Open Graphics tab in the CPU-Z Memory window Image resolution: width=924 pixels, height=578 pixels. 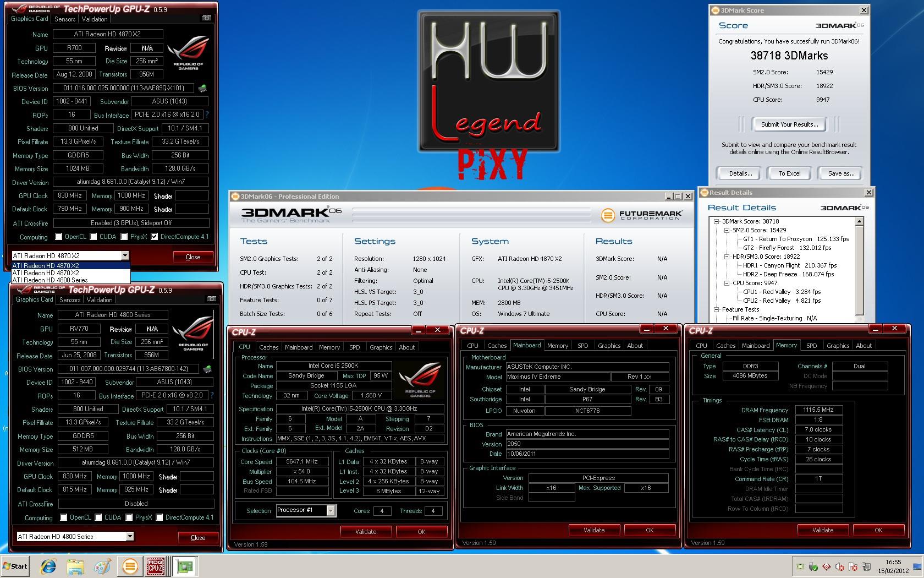(x=838, y=346)
